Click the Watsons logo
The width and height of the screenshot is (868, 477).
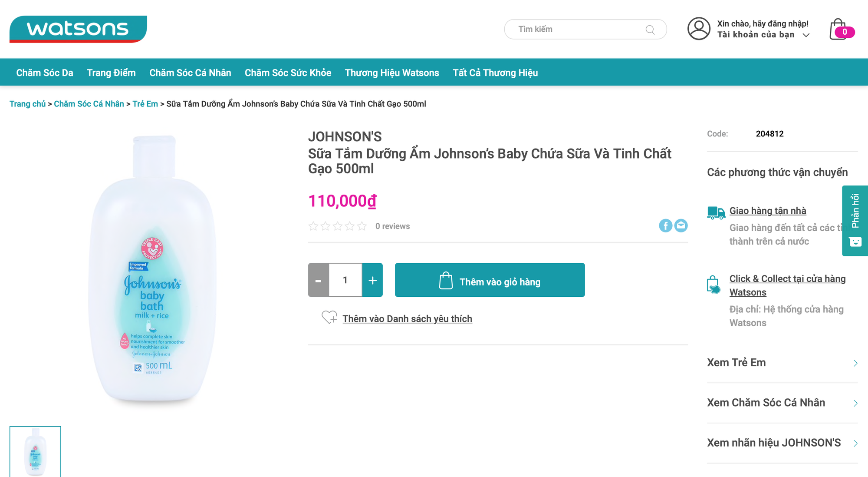pos(78,29)
